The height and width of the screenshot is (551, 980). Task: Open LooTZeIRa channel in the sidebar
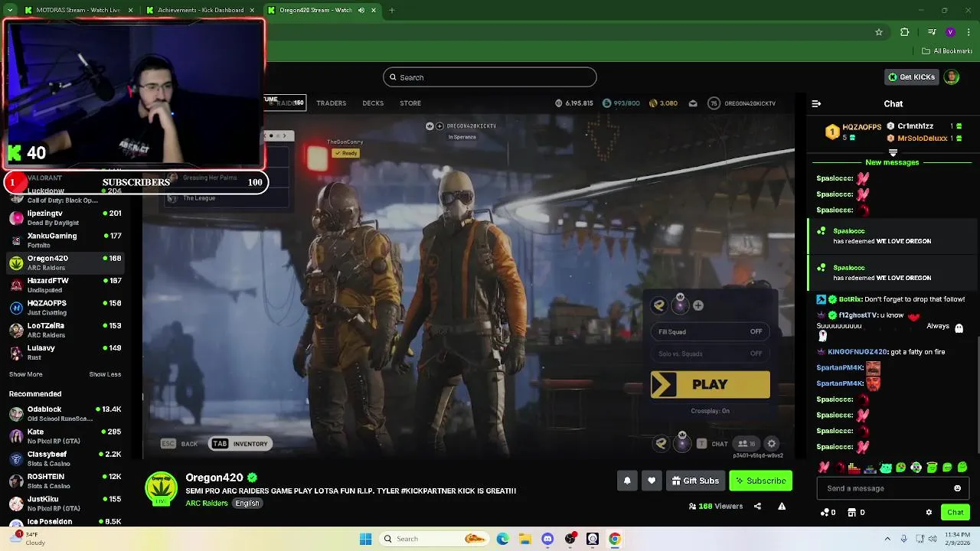pyautogui.click(x=65, y=330)
